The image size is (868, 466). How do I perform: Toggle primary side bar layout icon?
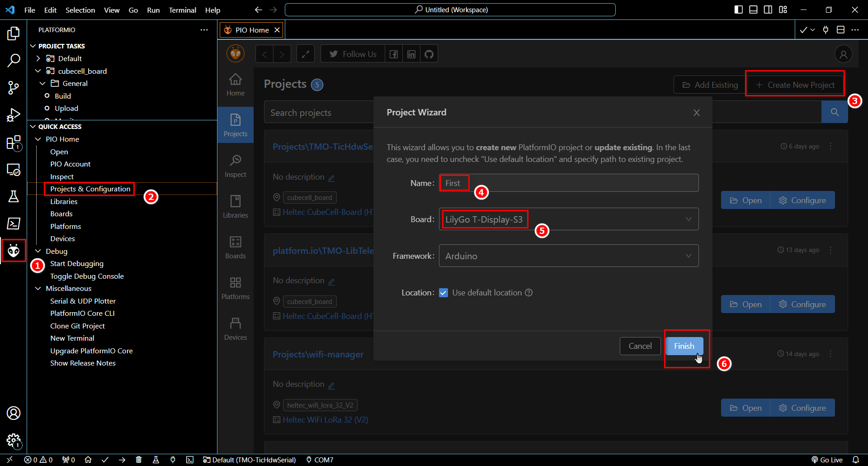point(738,10)
